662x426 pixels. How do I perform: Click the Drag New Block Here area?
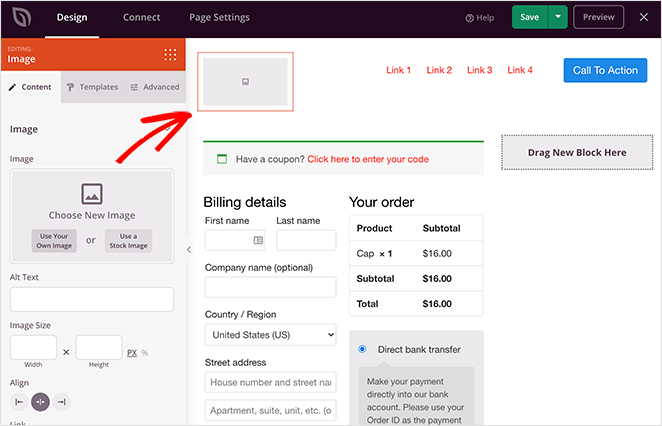point(577,152)
